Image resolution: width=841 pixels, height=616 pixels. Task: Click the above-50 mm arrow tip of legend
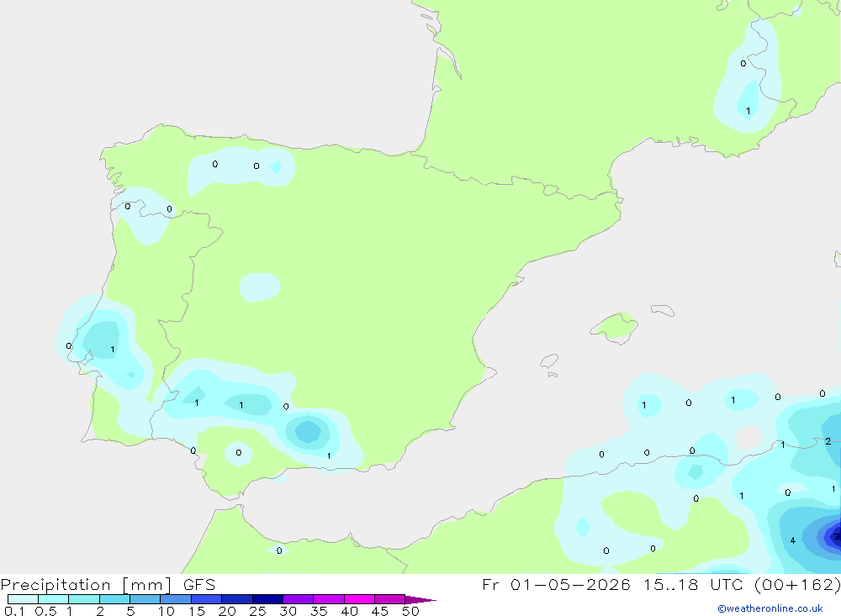[x=420, y=599]
